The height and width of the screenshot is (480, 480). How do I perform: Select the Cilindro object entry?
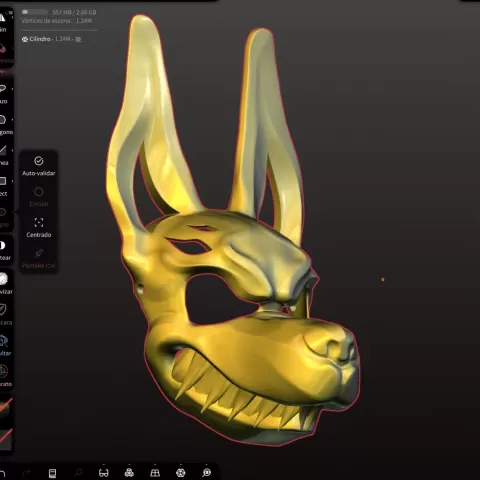tap(52, 39)
